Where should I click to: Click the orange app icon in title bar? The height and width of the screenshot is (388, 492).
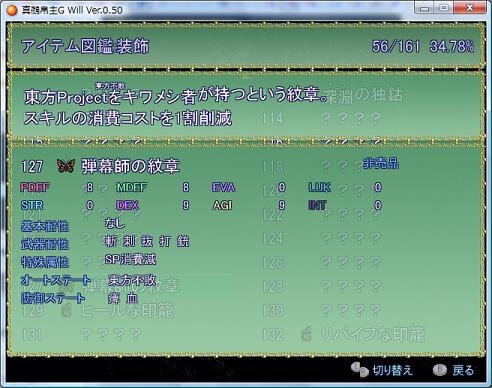12,10
